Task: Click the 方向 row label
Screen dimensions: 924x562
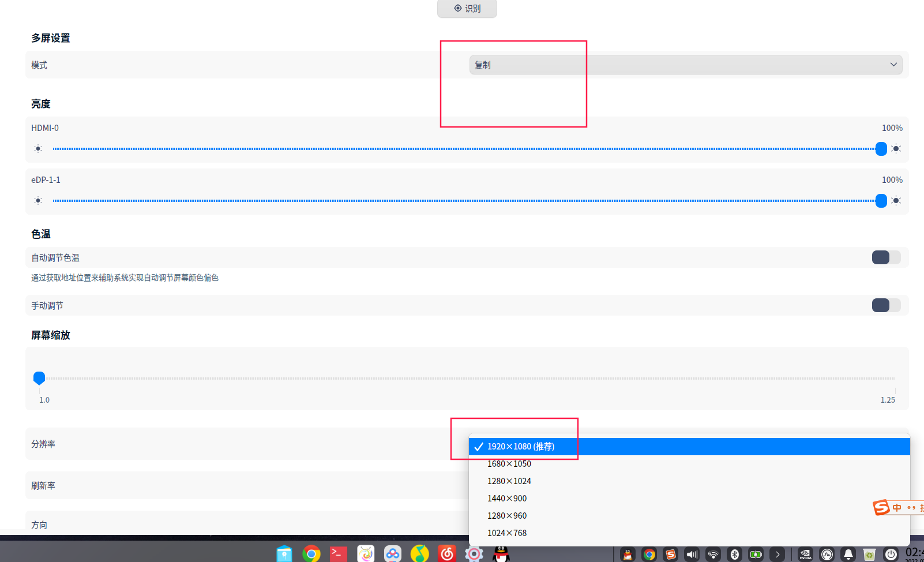Action: (39, 525)
